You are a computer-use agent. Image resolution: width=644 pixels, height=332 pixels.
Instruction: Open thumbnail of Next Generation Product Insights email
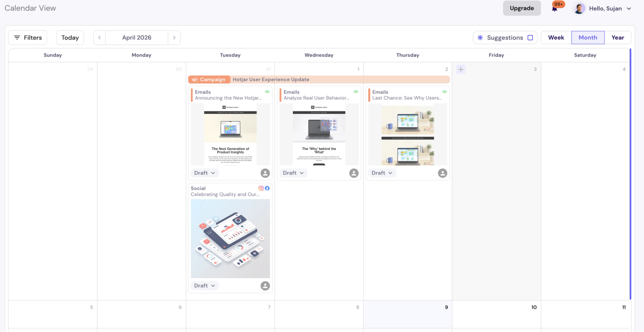point(230,134)
